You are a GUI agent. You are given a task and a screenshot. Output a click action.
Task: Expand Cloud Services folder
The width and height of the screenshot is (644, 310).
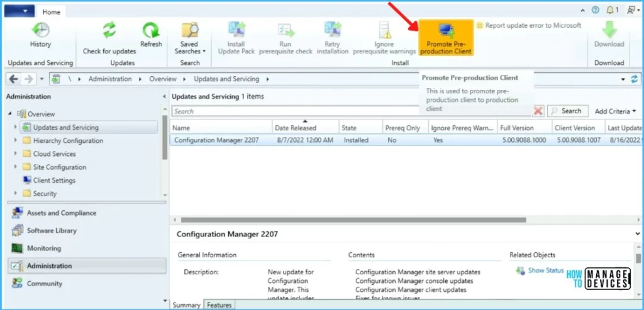(16, 153)
